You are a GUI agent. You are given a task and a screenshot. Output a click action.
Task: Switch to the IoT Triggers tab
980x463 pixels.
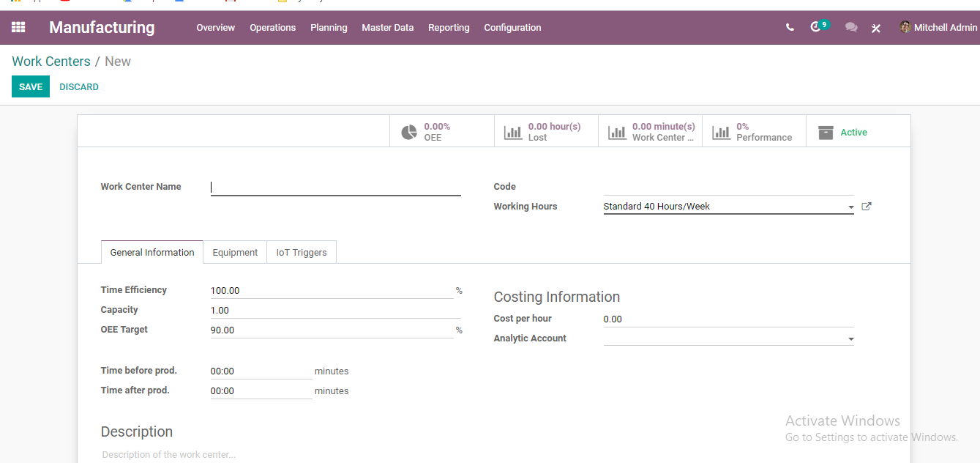302,252
